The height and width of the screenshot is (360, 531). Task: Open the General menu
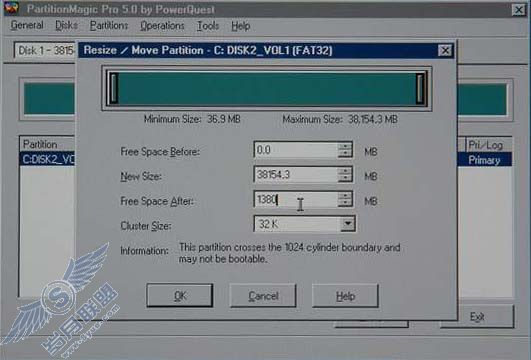pyautogui.click(x=27, y=25)
